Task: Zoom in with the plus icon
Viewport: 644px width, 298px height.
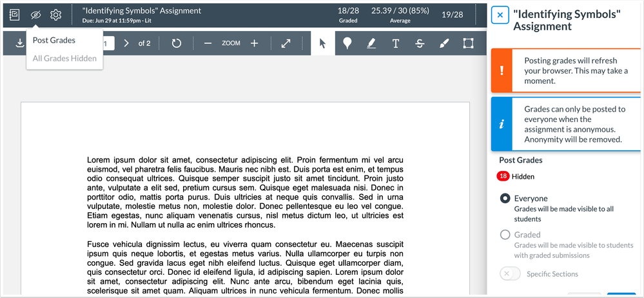Action: pyautogui.click(x=254, y=43)
